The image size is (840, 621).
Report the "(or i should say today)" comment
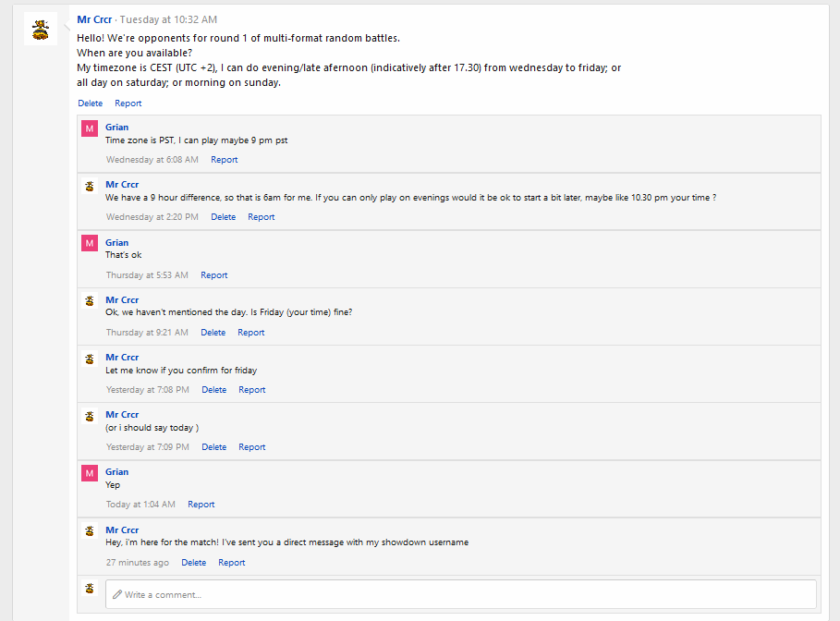coord(251,447)
